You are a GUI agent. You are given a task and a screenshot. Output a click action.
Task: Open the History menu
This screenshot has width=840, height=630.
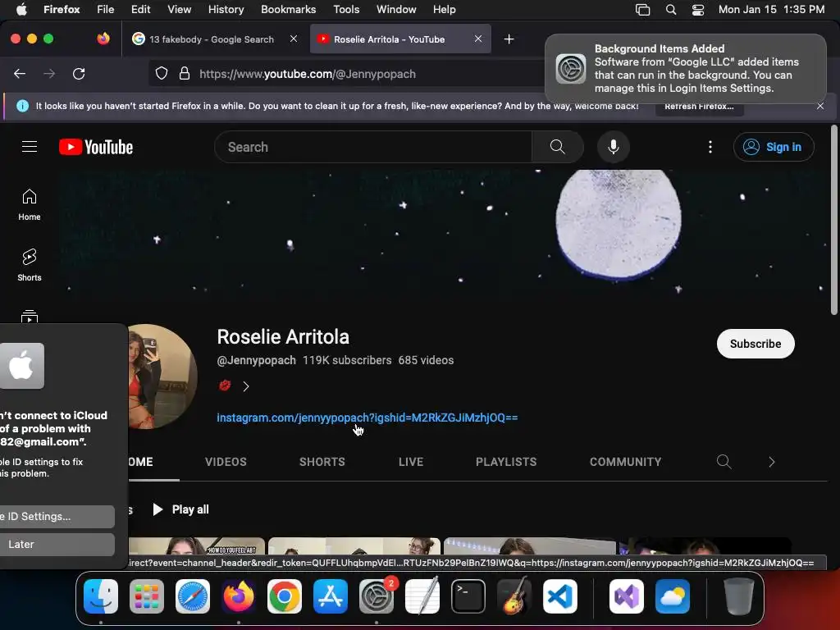coord(226,10)
